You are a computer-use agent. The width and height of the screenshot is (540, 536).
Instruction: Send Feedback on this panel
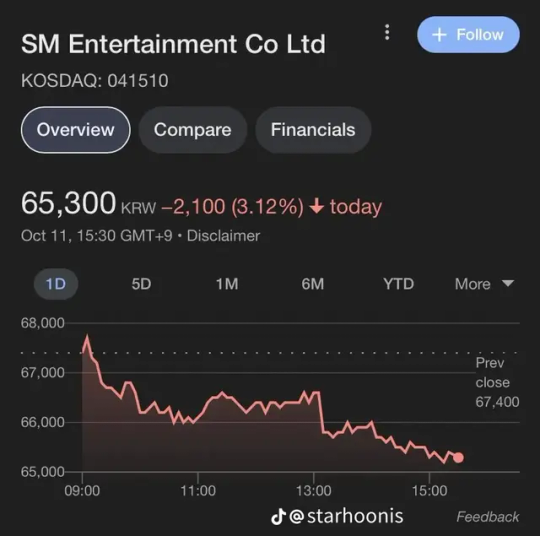tap(488, 517)
